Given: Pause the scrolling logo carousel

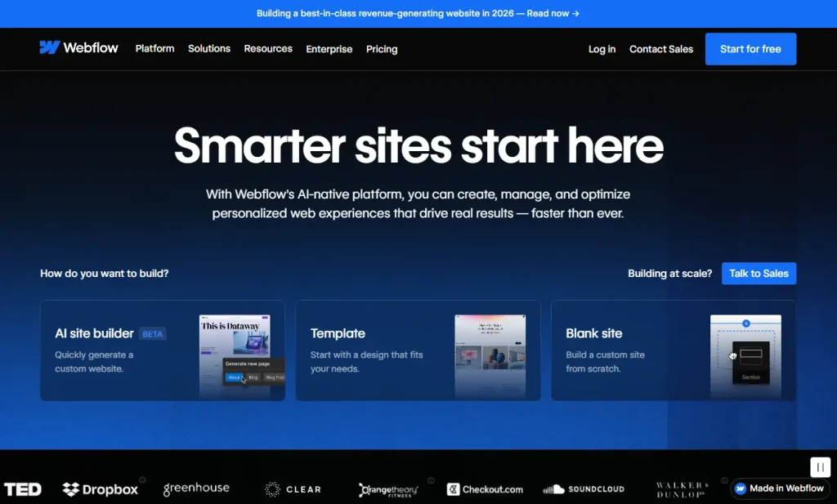Looking at the screenshot, I should 820,466.
